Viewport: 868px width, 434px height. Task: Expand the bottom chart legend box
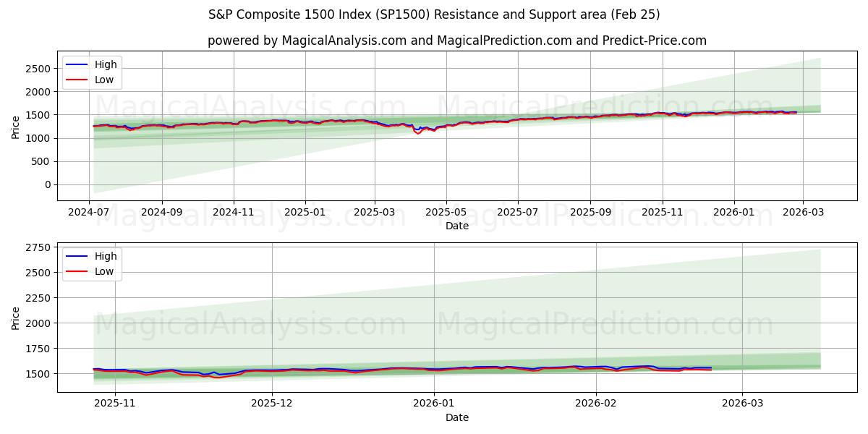93,263
